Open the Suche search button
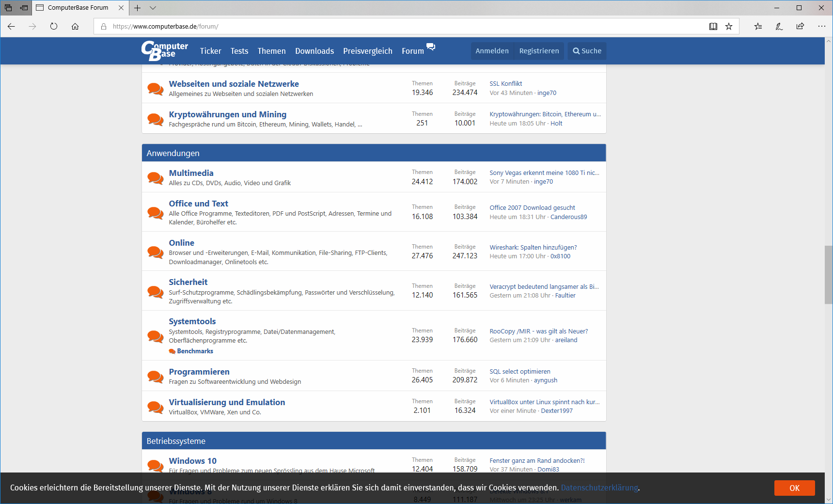This screenshot has height=504, width=833. pyautogui.click(x=587, y=51)
